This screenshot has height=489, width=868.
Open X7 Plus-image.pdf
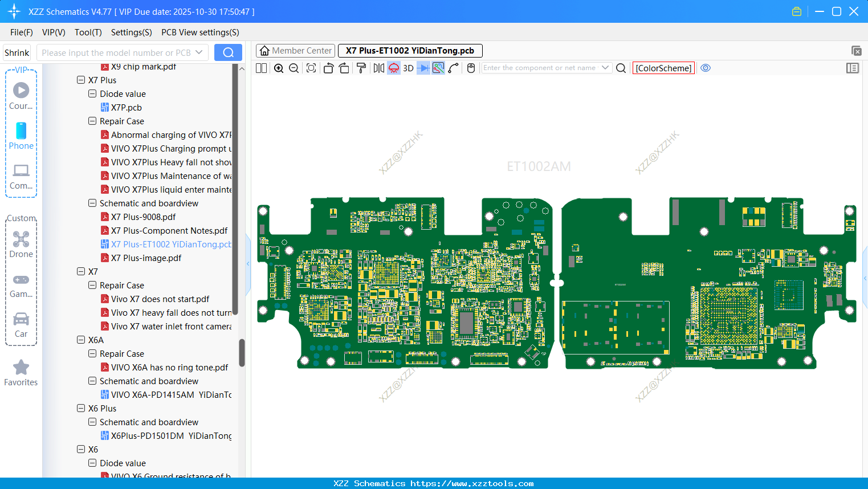click(141, 258)
